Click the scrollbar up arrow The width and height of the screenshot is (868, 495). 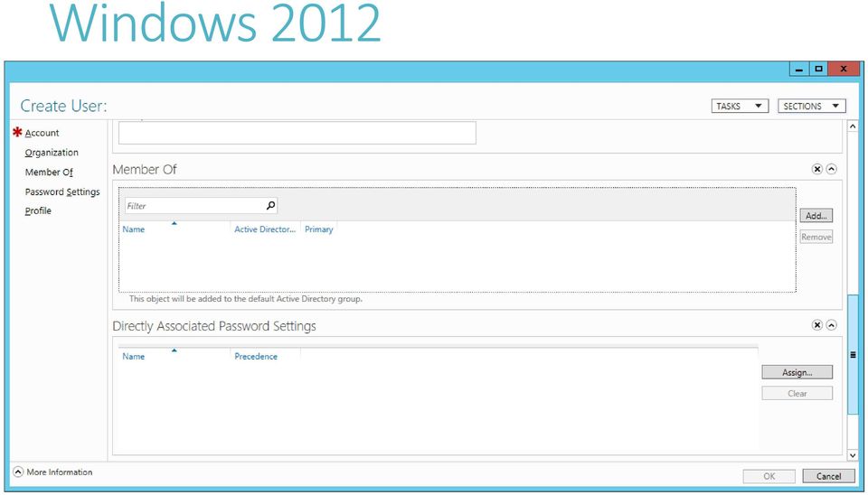click(853, 126)
